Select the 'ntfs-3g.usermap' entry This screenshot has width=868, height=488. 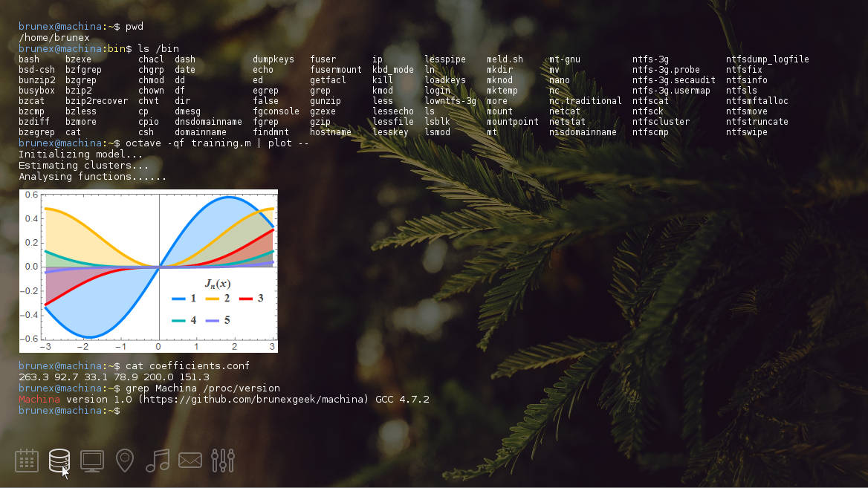672,91
